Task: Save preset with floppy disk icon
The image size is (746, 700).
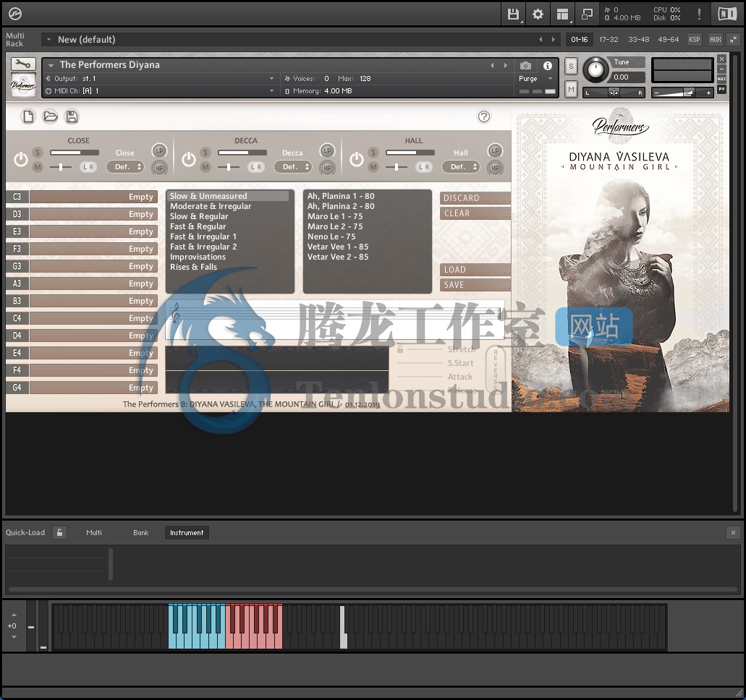Action: (72, 116)
